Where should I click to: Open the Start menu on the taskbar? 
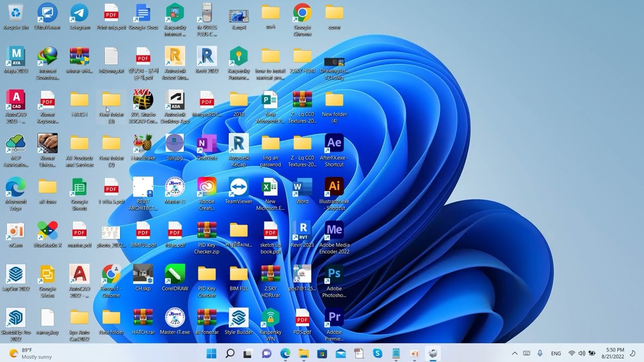click(x=212, y=353)
